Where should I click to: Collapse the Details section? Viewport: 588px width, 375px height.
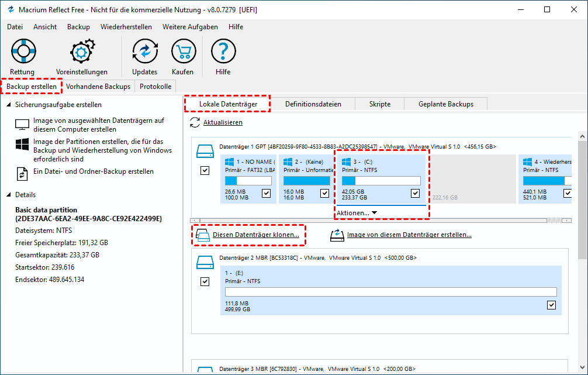(x=9, y=195)
